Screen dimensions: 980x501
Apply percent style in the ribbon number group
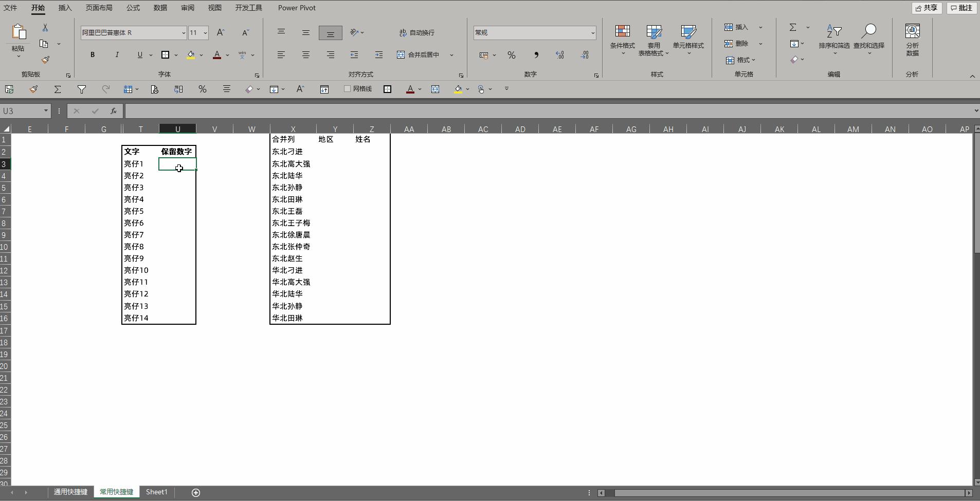(512, 55)
